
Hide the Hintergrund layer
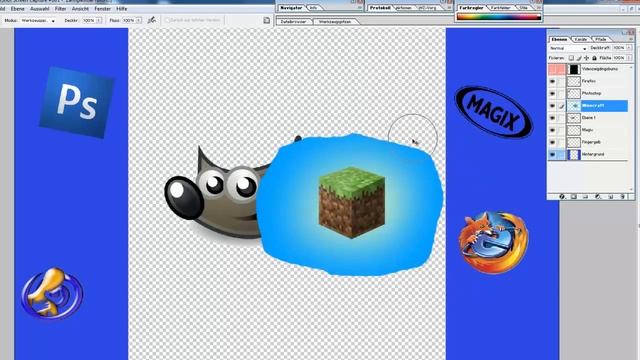(552, 155)
